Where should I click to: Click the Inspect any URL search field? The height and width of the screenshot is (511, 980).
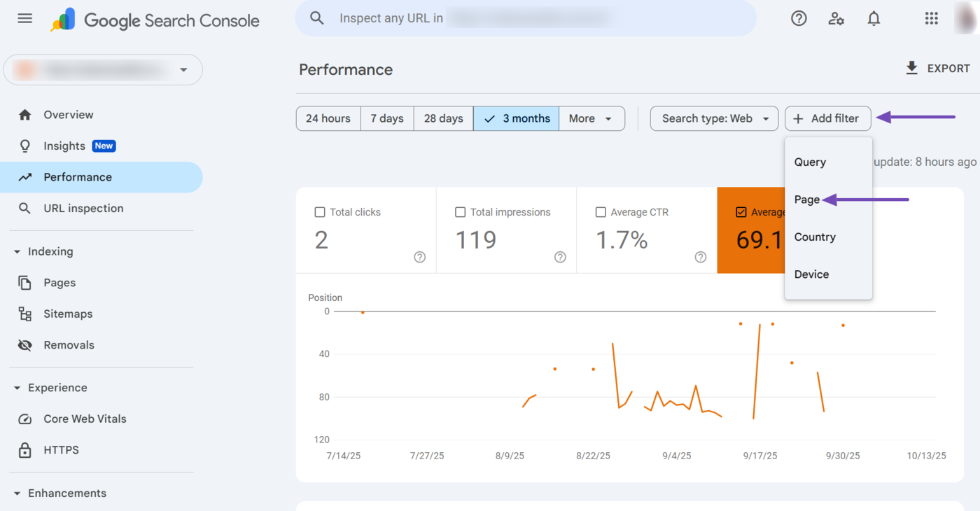(x=525, y=18)
